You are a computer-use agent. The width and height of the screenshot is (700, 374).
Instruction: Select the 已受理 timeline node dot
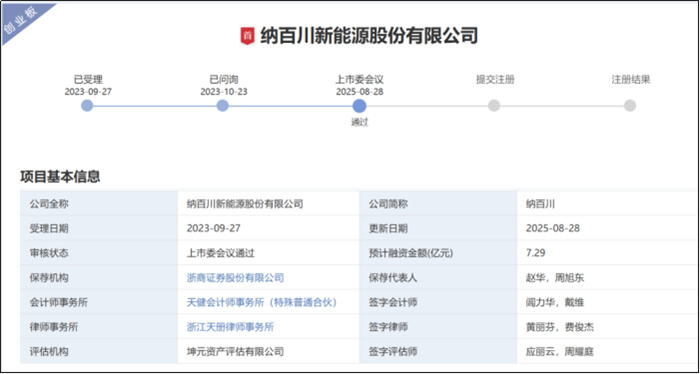point(87,106)
